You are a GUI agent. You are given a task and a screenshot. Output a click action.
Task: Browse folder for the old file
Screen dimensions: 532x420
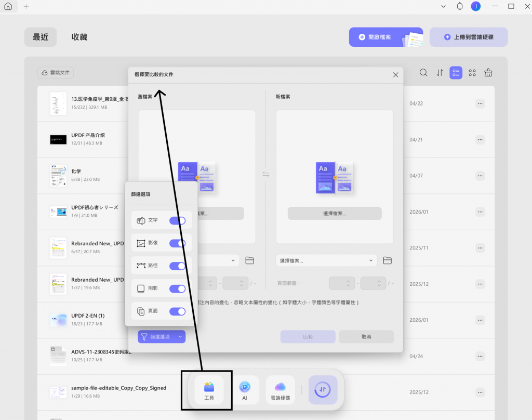(249, 260)
